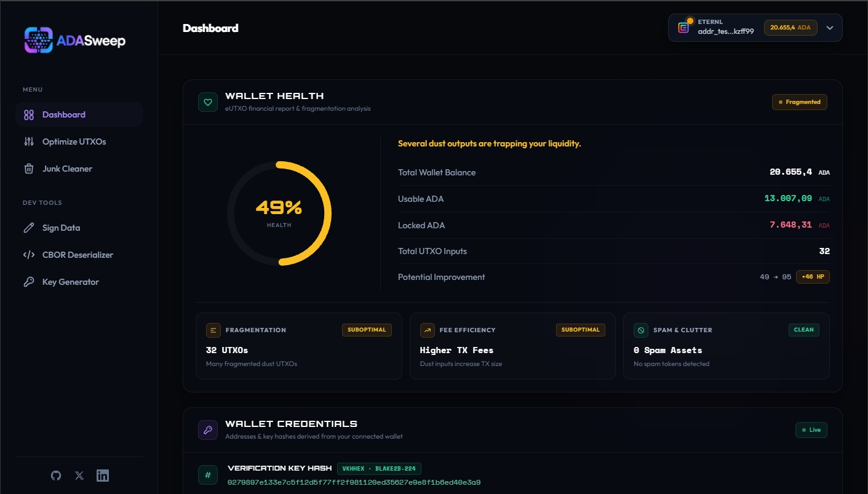Image resolution: width=868 pixels, height=494 pixels.
Task: Open the CBOR Deserializer tool
Action: (x=79, y=255)
